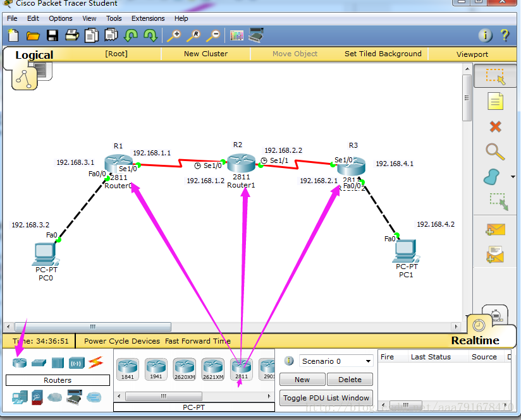Click the scenario information i button
Viewport: 521px width, 420px height.
(289, 361)
